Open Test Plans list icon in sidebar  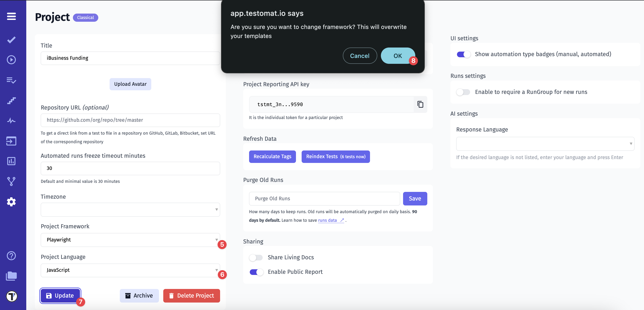click(11, 80)
